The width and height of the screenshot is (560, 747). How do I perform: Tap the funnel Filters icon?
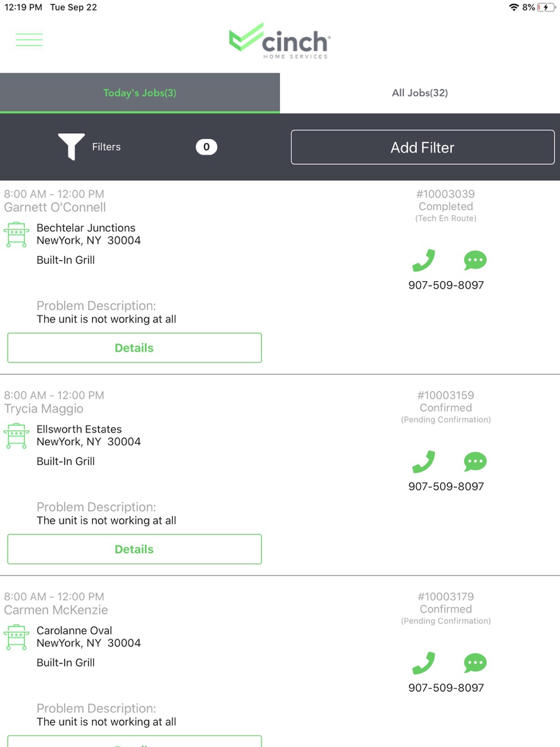(x=71, y=147)
